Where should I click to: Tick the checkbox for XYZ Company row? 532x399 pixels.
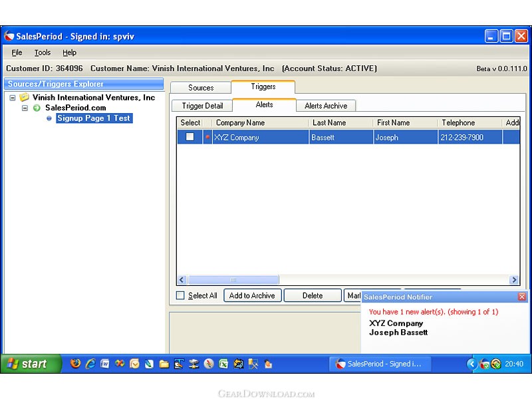(x=190, y=137)
